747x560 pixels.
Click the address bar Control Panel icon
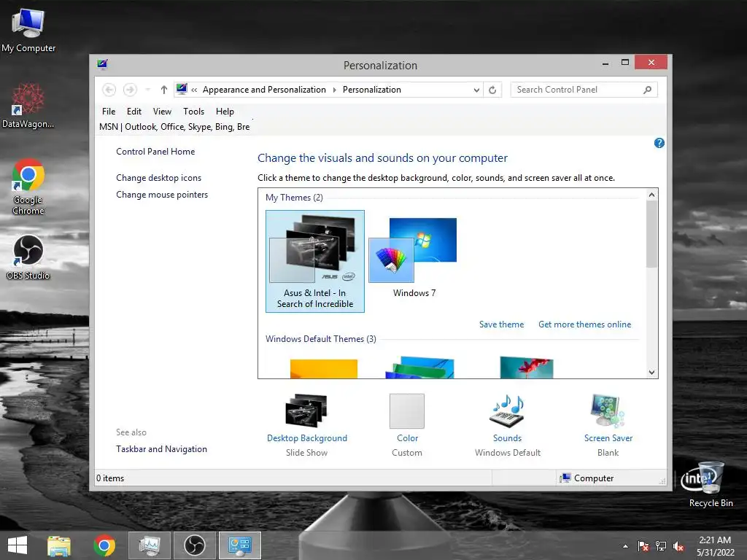tap(182, 89)
